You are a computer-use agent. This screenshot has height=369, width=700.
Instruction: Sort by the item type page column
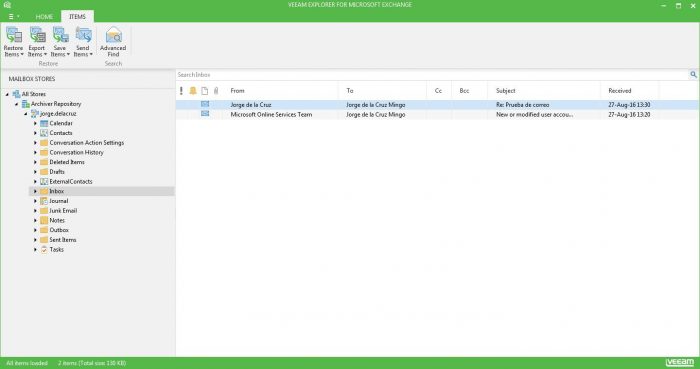coord(204,91)
